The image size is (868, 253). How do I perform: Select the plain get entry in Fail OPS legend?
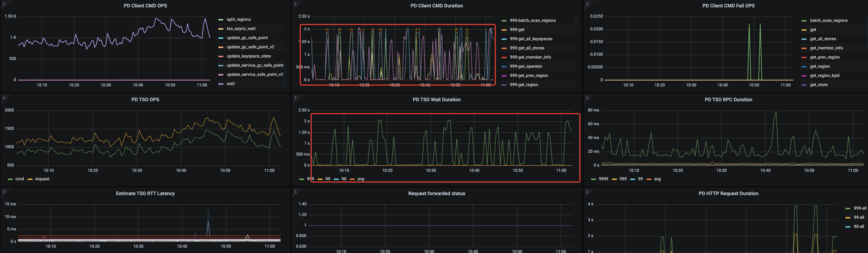(x=813, y=30)
